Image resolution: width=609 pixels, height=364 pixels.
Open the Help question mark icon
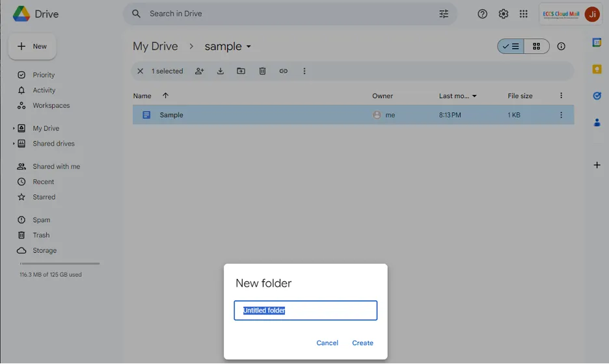tap(482, 14)
